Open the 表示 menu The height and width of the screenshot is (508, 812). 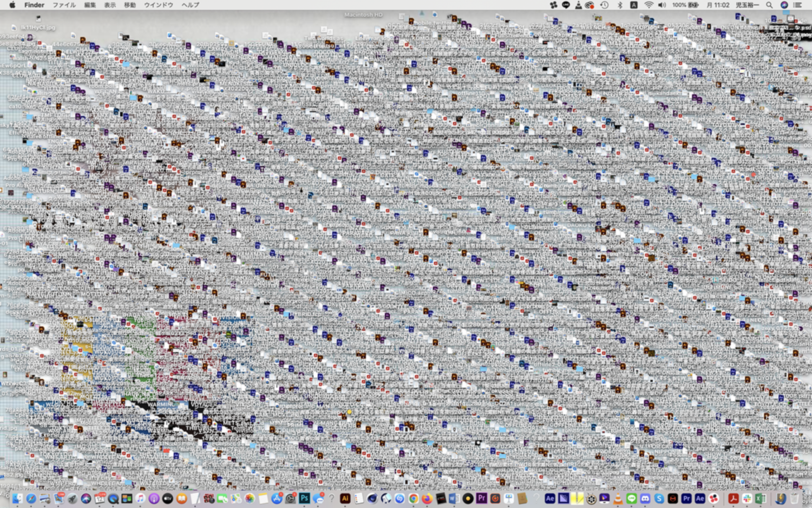[x=110, y=5]
